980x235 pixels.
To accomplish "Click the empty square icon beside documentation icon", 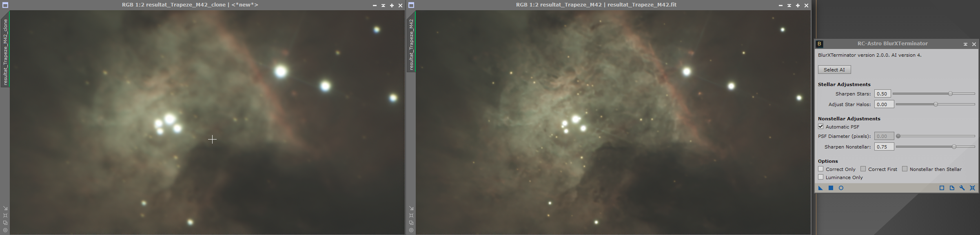I will pyautogui.click(x=942, y=188).
